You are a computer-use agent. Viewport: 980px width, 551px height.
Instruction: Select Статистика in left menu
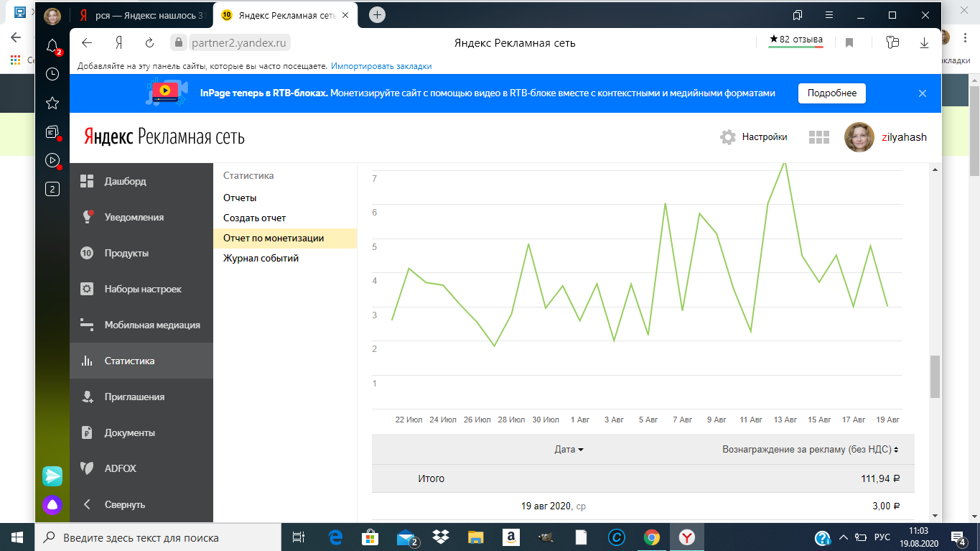[x=141, y=361]
